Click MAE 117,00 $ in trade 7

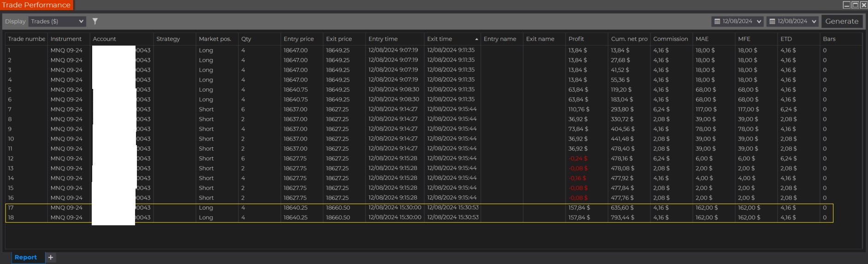point(706,109)
